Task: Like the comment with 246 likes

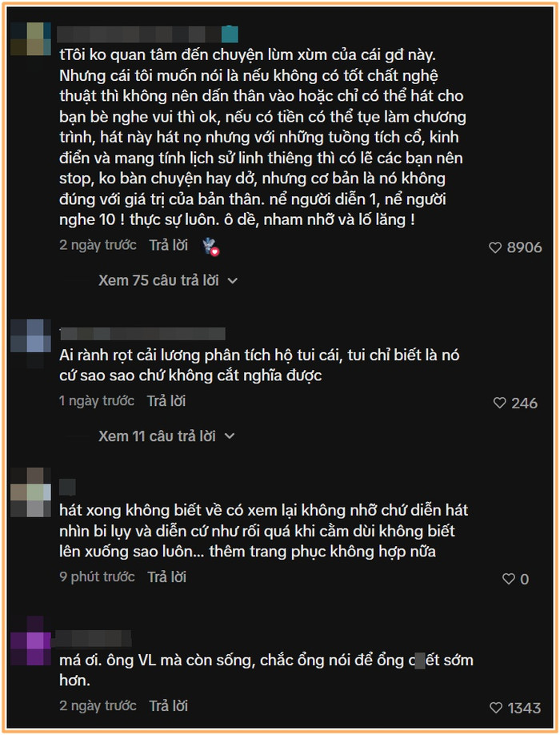Action: [x=499, y=403]
